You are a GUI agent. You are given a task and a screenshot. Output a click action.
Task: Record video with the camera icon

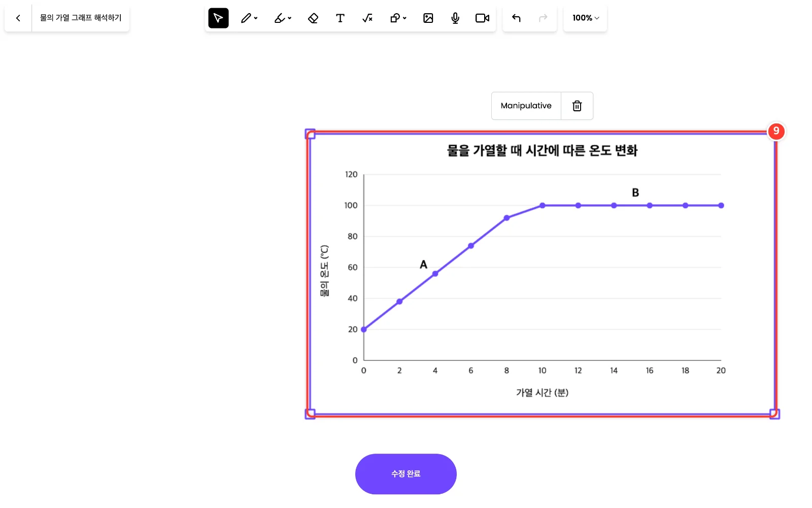(x=482, y=18)
